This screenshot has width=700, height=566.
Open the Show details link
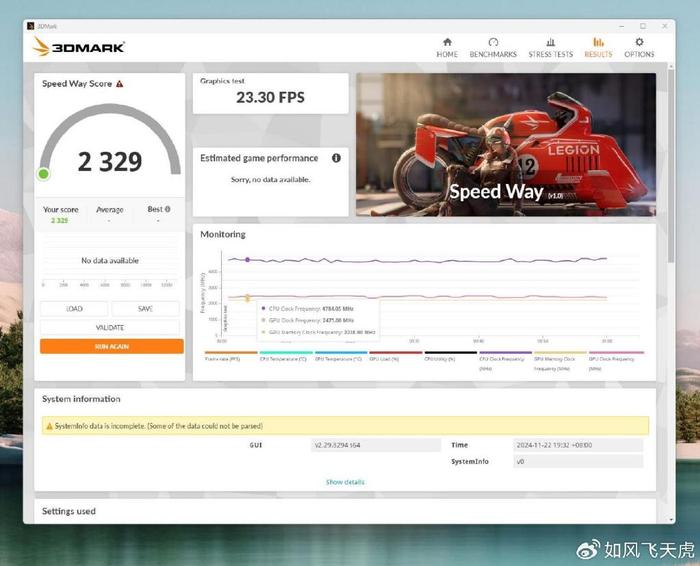(345, 482)
